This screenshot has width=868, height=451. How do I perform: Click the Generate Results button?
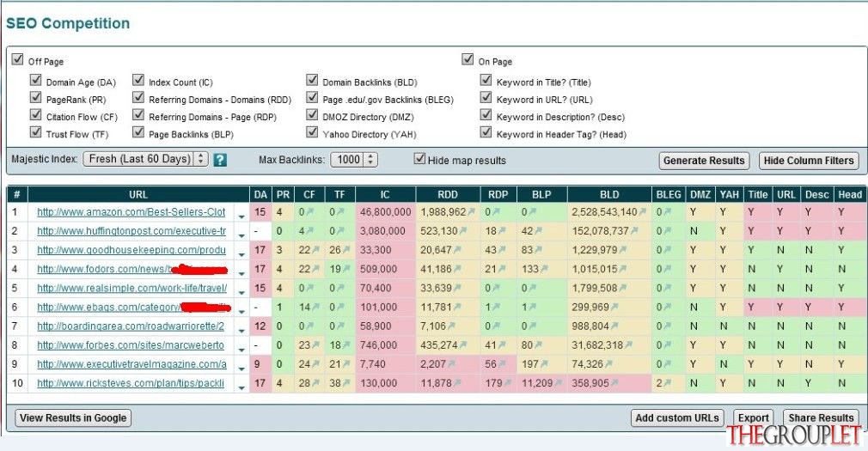pos(704,161)
